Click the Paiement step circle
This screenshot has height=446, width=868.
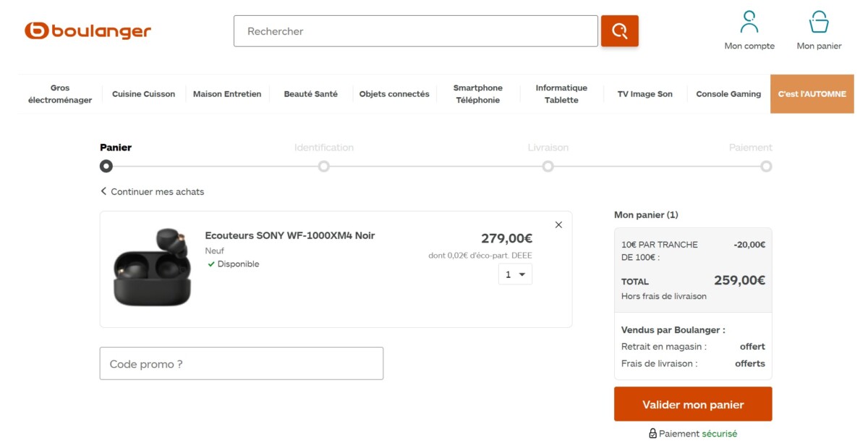click(x=766, y=167)
